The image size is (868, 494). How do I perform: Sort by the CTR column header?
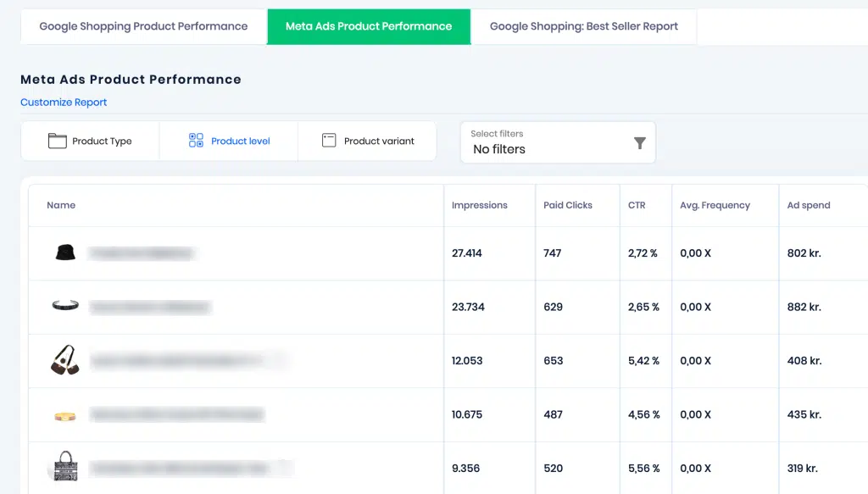click(637, 205)
